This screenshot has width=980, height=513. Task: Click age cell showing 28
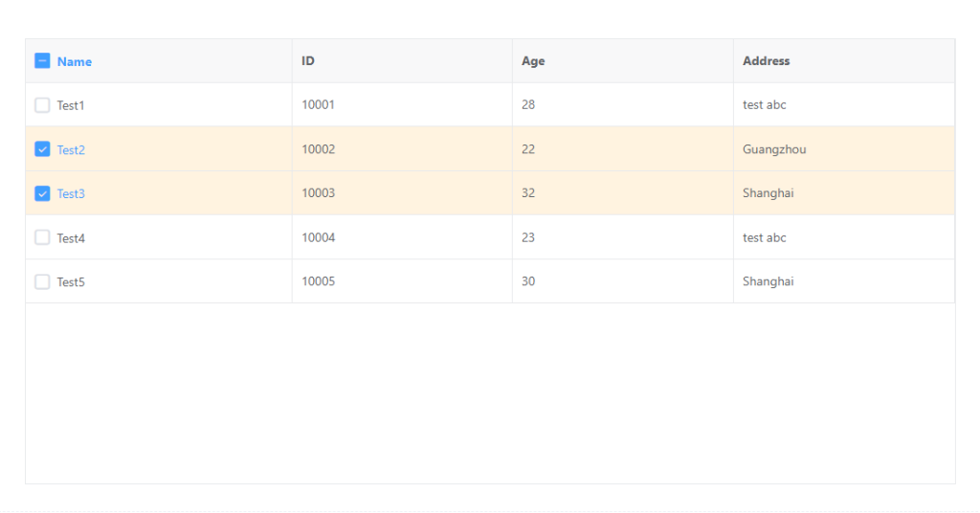528,105
